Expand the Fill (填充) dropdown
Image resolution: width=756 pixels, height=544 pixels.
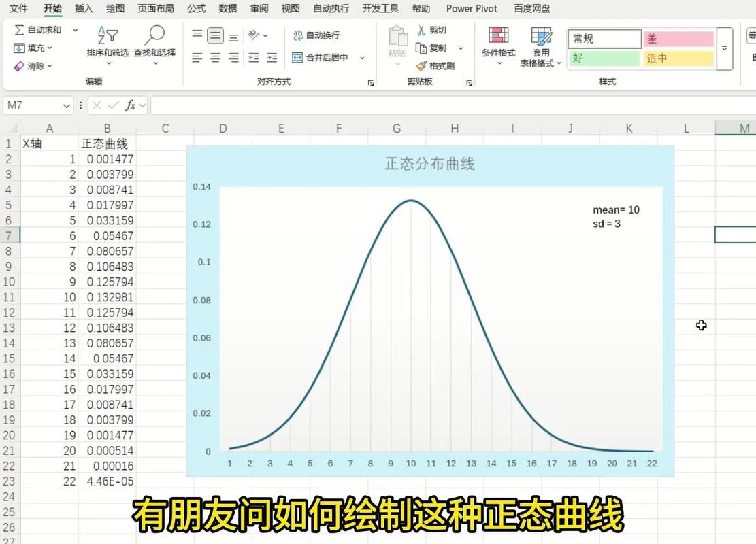(x=49, y=48)
